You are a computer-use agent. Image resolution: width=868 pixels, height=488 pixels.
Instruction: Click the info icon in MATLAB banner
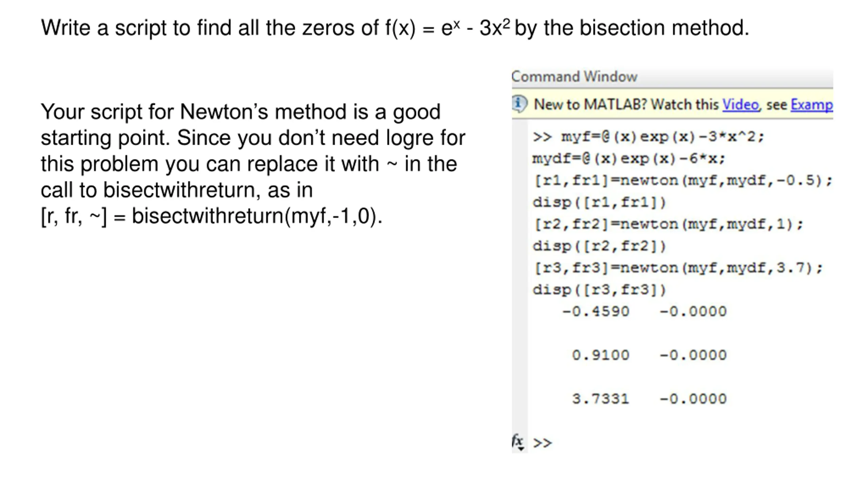click(519, 104)
